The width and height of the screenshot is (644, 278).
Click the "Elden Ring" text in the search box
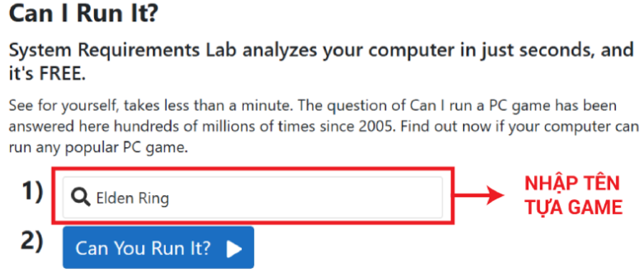(133, 198)
